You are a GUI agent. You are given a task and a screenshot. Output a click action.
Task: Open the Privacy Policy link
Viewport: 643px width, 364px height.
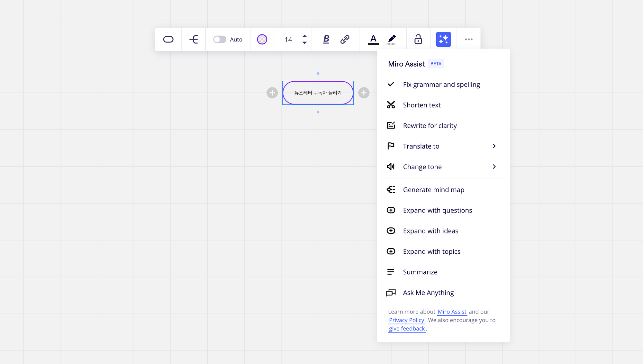pos(406,320)
